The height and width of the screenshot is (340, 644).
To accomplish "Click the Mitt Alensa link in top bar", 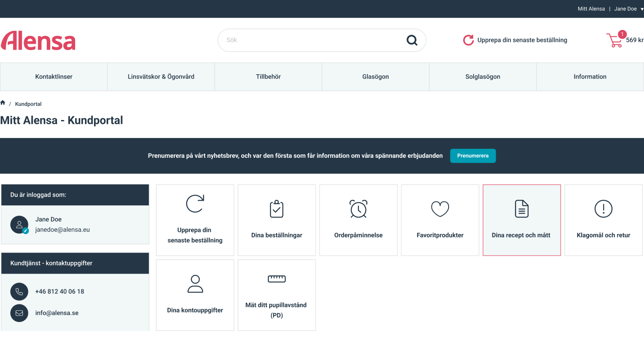I will coord(591,9).
